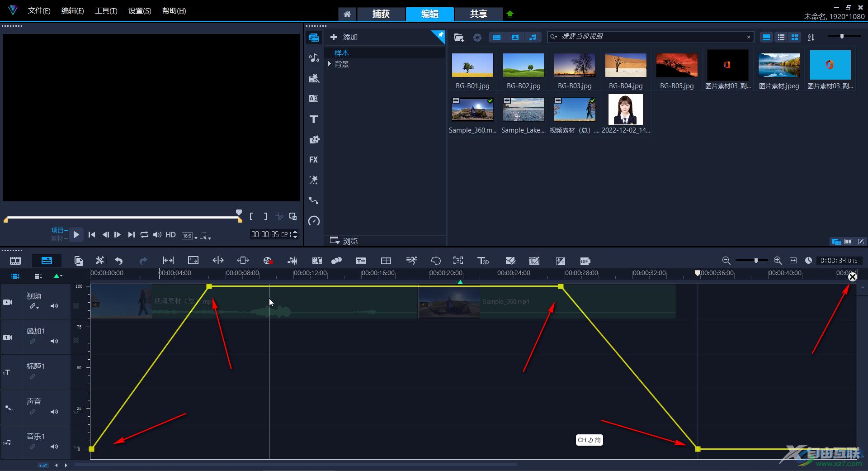This screenshot has width=868, height=471.
Task: Open the sound mixer tool
Action: pyautogui.click(x=292, y=261)
